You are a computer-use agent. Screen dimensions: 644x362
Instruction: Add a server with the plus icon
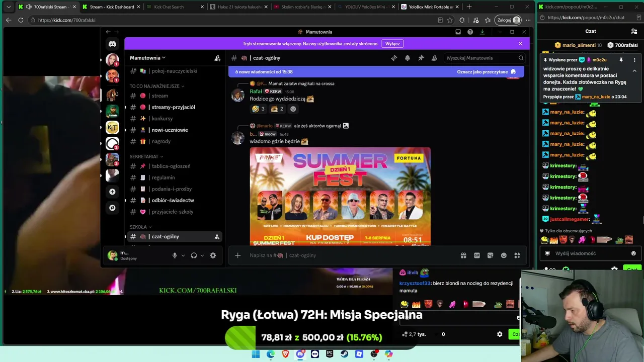[112, 192]
